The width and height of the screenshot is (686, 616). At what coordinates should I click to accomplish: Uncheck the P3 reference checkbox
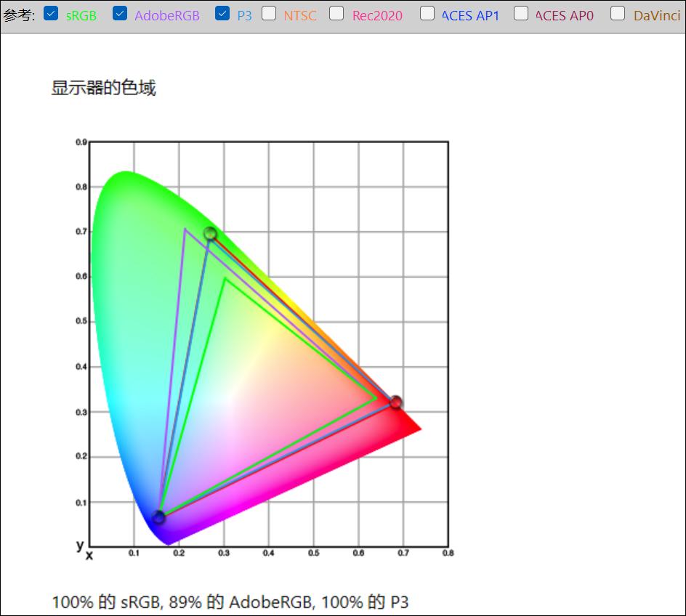[x=222, y=14]
